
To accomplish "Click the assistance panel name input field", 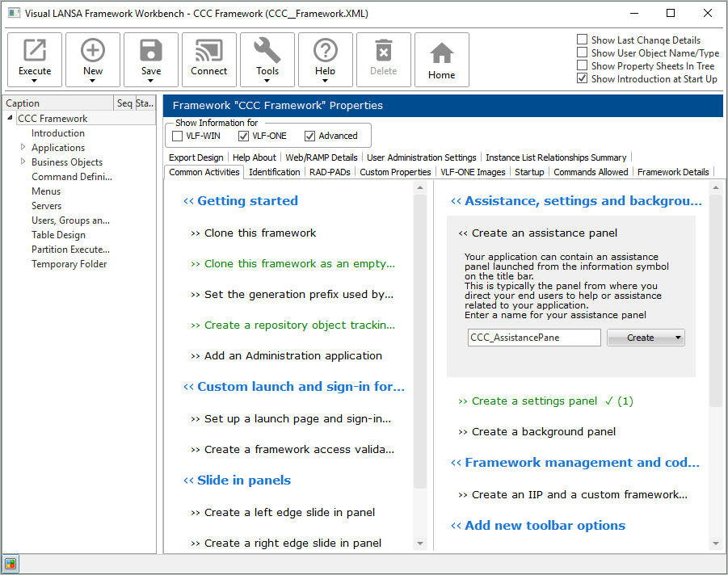I will (533, 338).
